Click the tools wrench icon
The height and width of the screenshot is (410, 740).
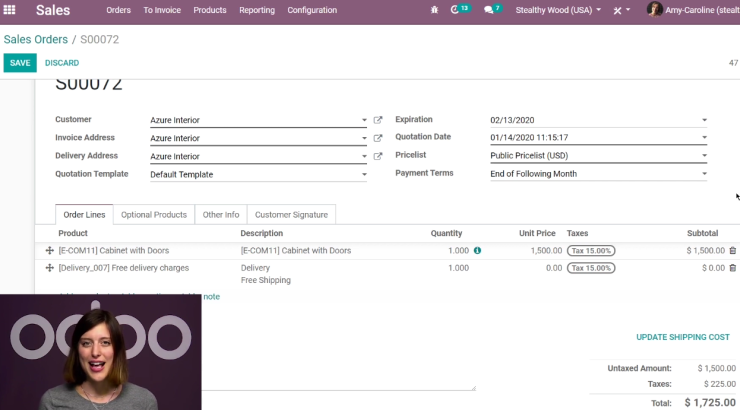tap(617, 10)
